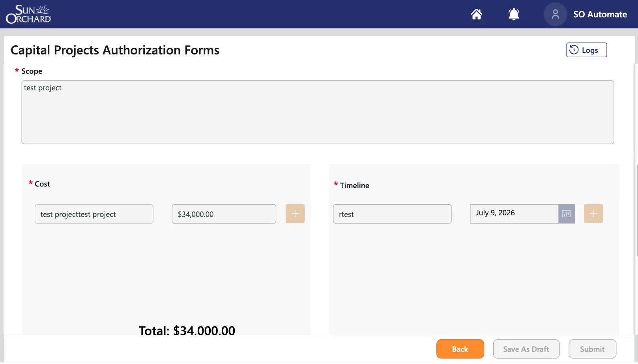
Task: Click the user profile avatar icon
Action: [x=555, y=14]
